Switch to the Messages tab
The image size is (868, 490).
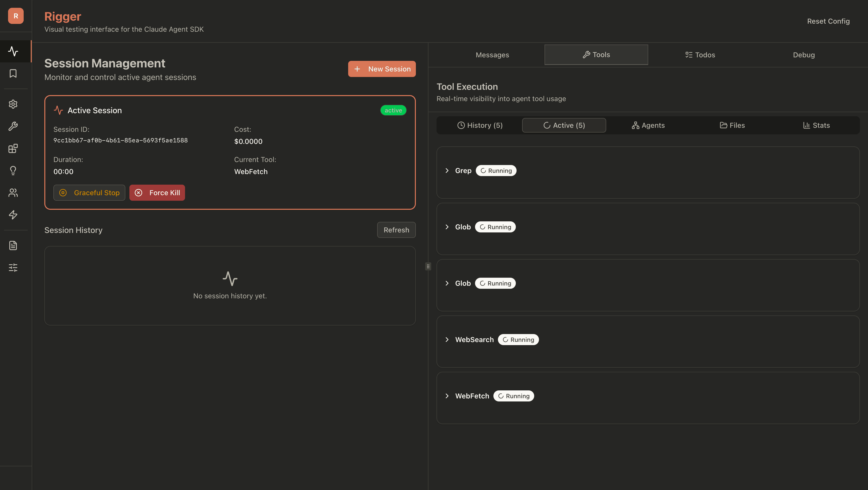492,55
